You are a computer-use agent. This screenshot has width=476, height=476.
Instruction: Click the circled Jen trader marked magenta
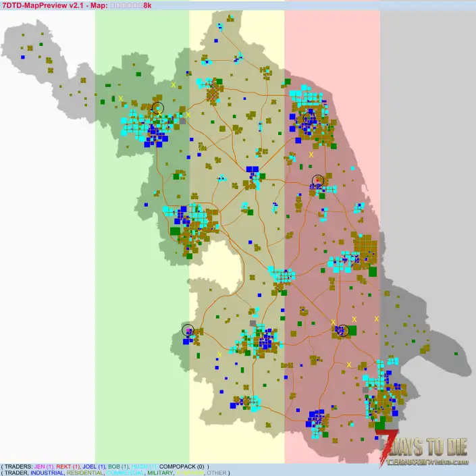[x=188, y=330]
